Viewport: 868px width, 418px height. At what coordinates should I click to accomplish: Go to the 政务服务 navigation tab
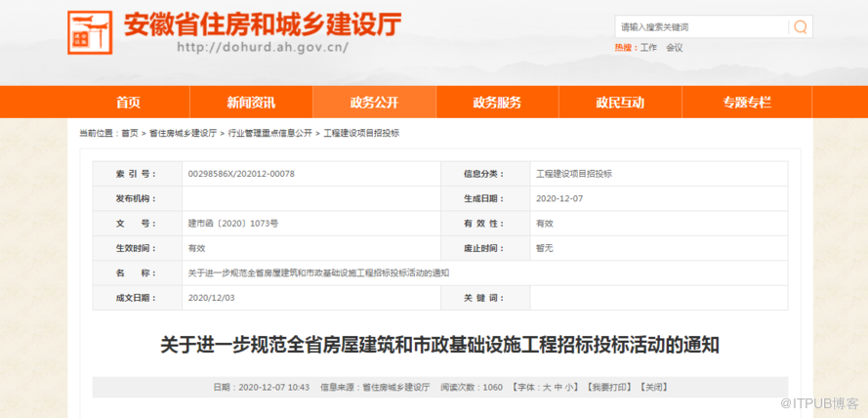coord(497,103)
